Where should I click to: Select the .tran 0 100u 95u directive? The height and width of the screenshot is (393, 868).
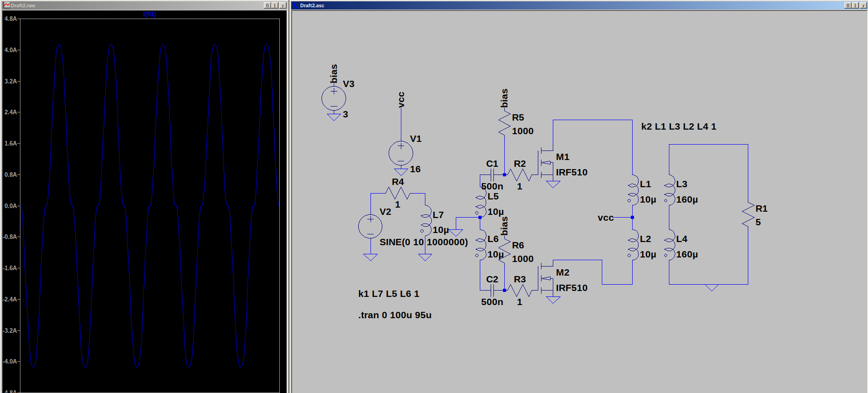pos(395,315)
